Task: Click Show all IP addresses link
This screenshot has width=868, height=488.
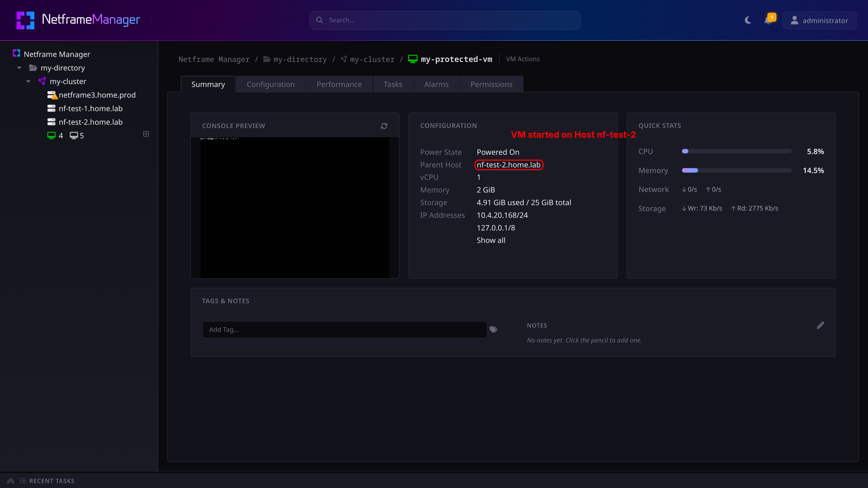Action: pyautogui.click(x=491, y=240)
